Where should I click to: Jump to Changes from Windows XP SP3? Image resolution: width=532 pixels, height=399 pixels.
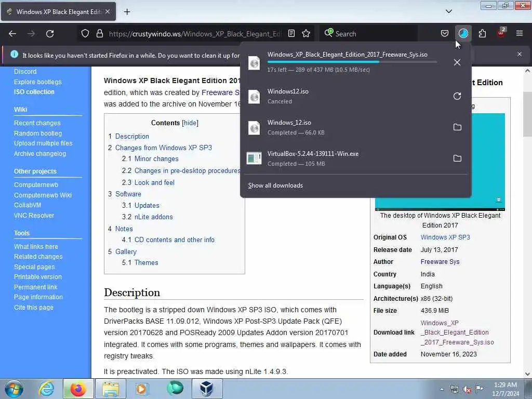[164, 148]
